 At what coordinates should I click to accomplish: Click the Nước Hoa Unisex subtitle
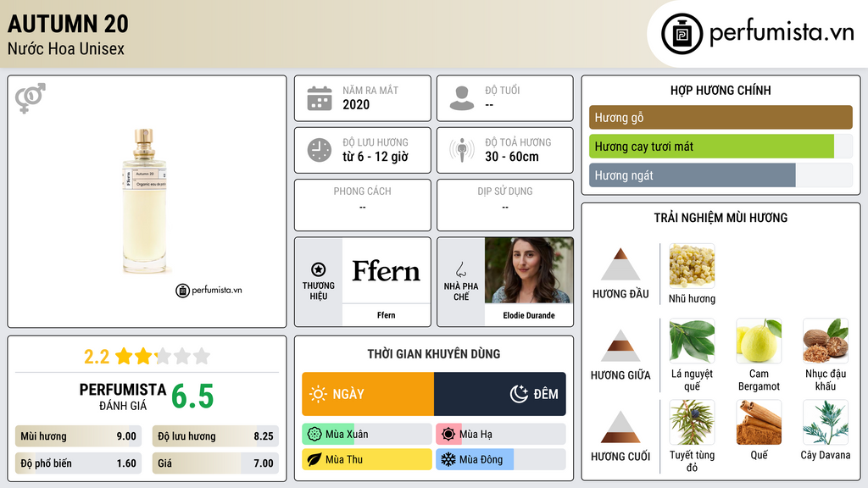click(x=66, y=48)
